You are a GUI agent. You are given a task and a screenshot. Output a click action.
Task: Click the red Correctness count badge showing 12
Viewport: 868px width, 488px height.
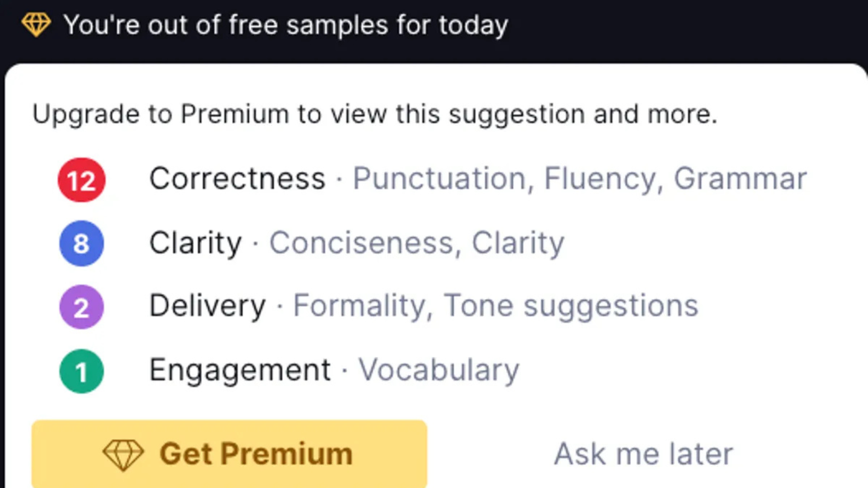pos(81,180)
